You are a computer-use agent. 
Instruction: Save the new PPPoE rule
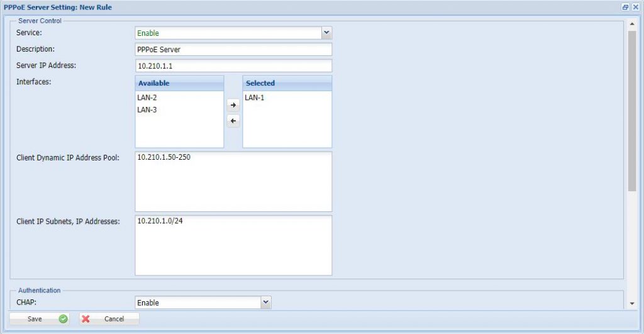point(39,319)
